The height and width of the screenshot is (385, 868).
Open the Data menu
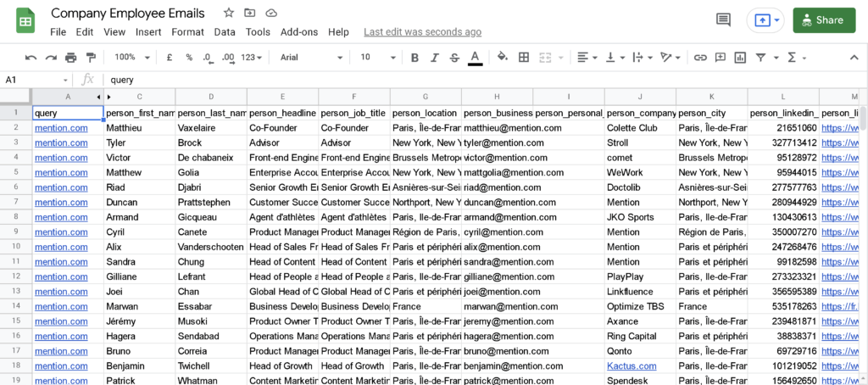225,32
